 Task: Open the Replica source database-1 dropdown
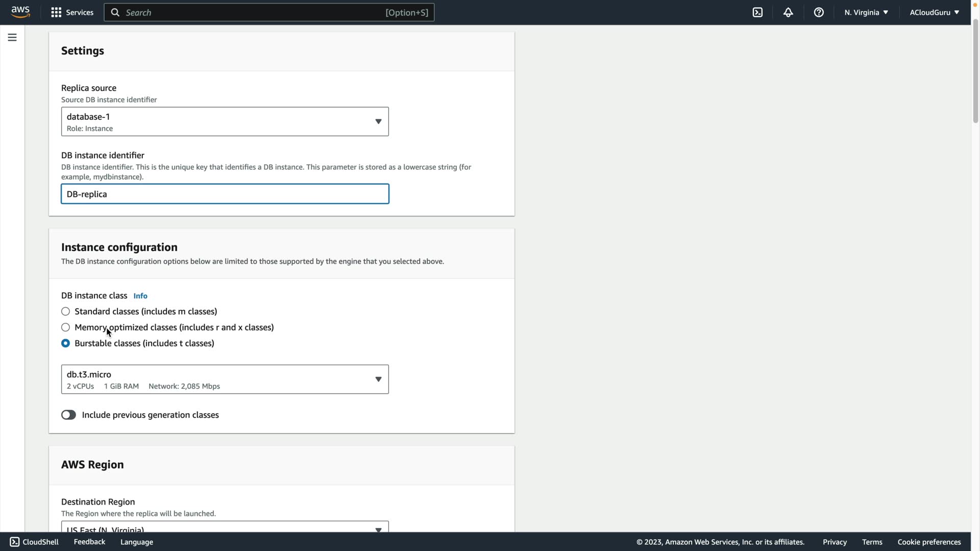click(x=225, y=121)
